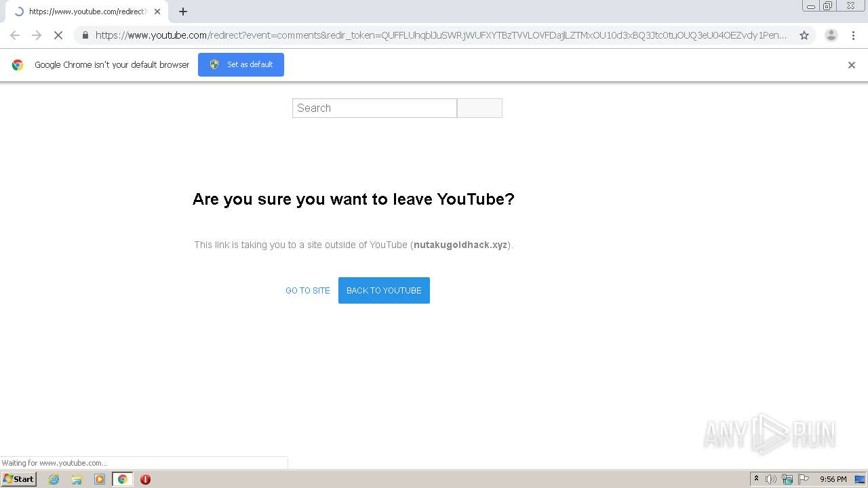Click the browser forward arrow
868x488 pixels.
(x=37, y=35)
